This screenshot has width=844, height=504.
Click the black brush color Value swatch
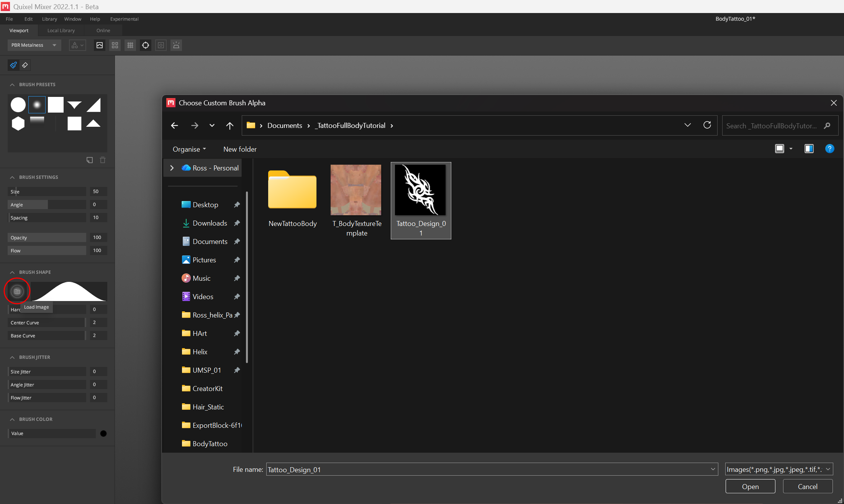coord(103,434)
